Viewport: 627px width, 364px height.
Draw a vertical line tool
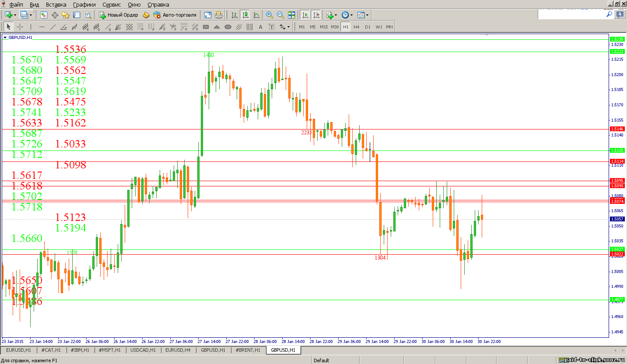(x=31, y=27)
